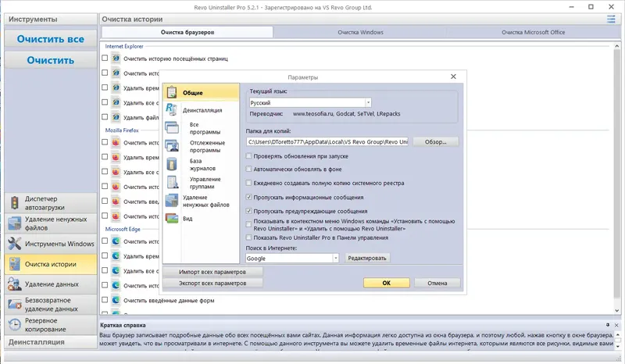
Task: Open the Деинсталляция section in the left sidebar
Action: pos(51,342)
